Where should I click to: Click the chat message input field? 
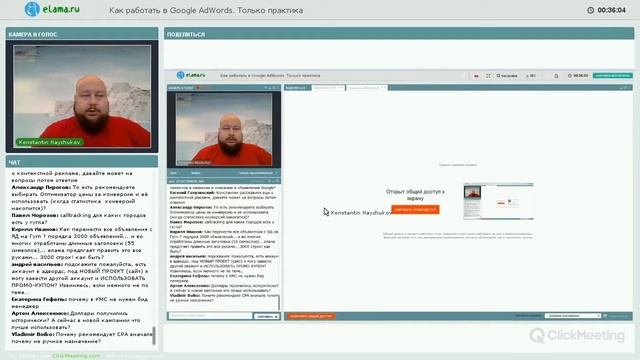coord(210,316)
